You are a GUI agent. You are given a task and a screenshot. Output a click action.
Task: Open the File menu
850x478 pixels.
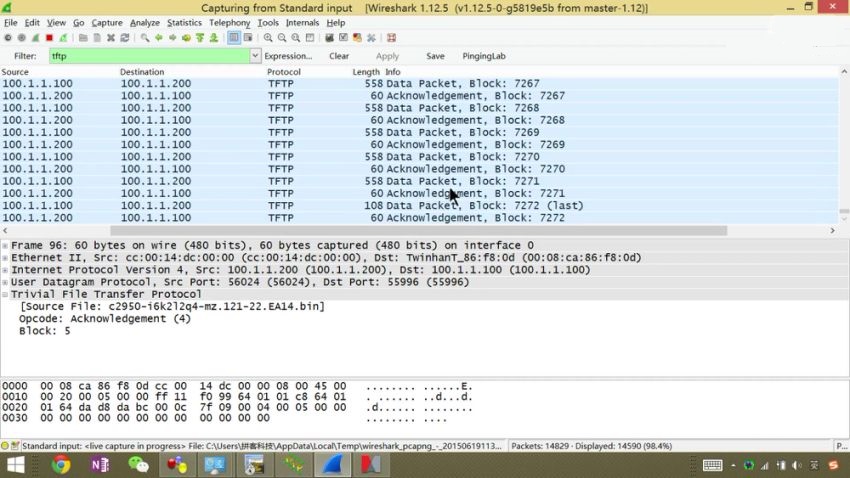coord(10,23)
